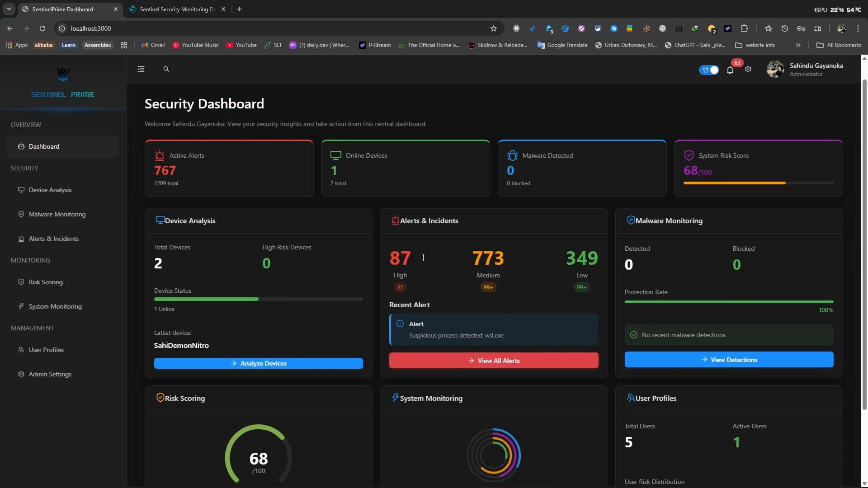This screenshot has width=868, height=488.
Task: Open Malware Monitoring in sidebar
Action: point(57,214)
